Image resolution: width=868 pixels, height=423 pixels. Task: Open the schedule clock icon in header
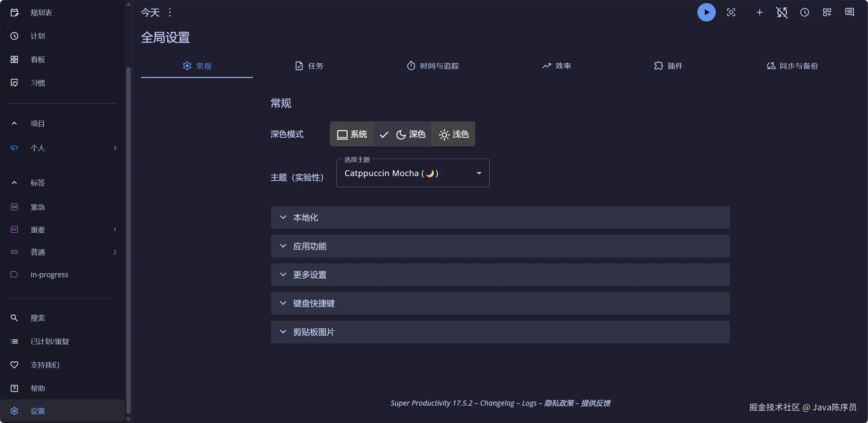[804, 13]
